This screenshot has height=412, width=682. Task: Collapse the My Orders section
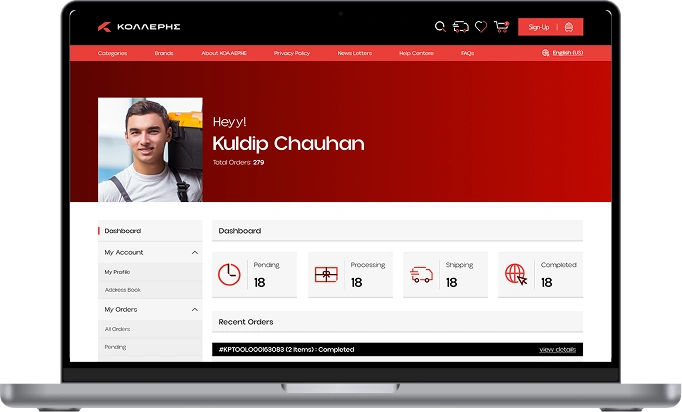(194, 310)
